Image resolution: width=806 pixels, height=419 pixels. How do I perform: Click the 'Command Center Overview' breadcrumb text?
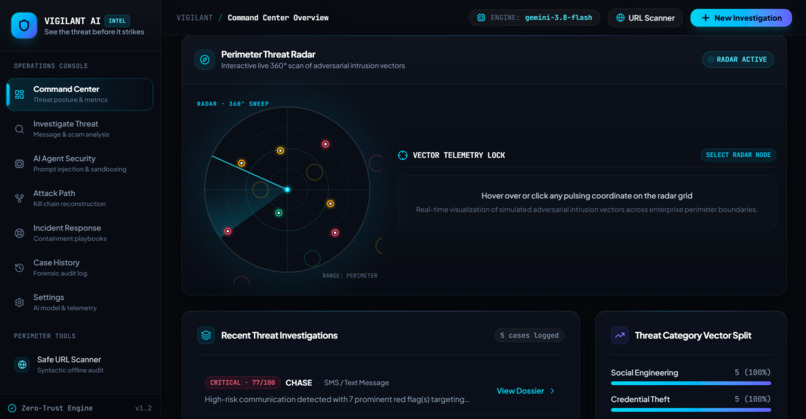coord(278,17)
